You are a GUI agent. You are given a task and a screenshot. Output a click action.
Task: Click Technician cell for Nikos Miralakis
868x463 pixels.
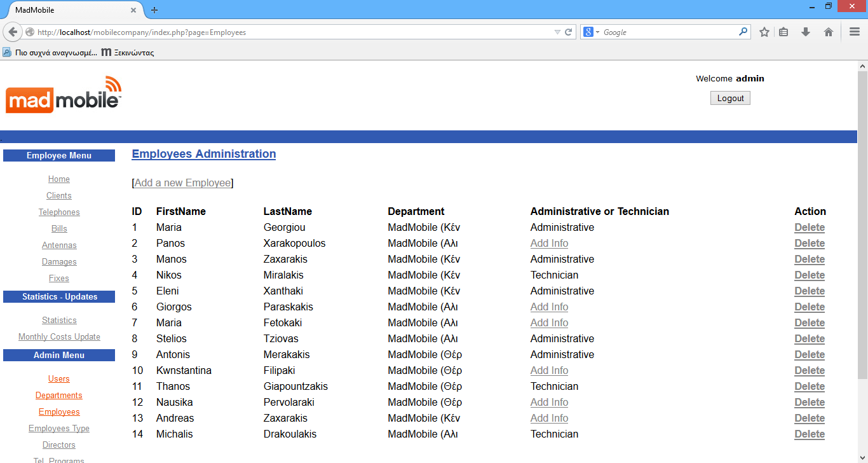554,275
